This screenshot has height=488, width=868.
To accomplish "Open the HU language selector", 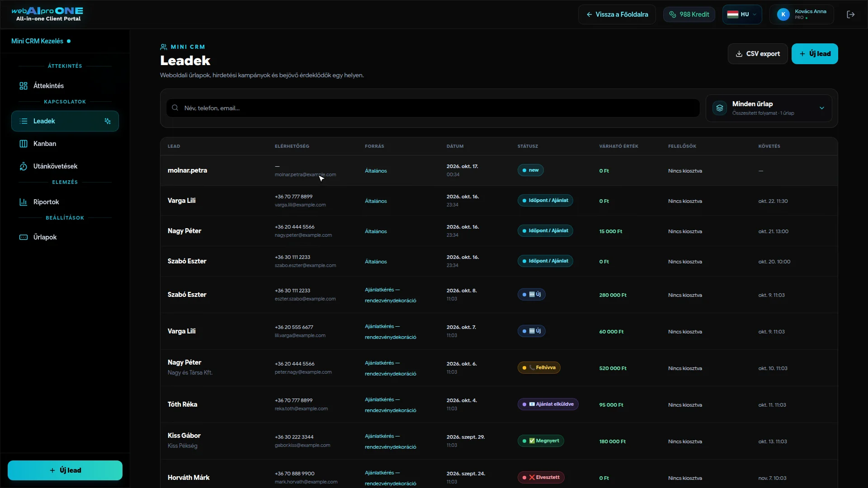I will pos(742,14).
